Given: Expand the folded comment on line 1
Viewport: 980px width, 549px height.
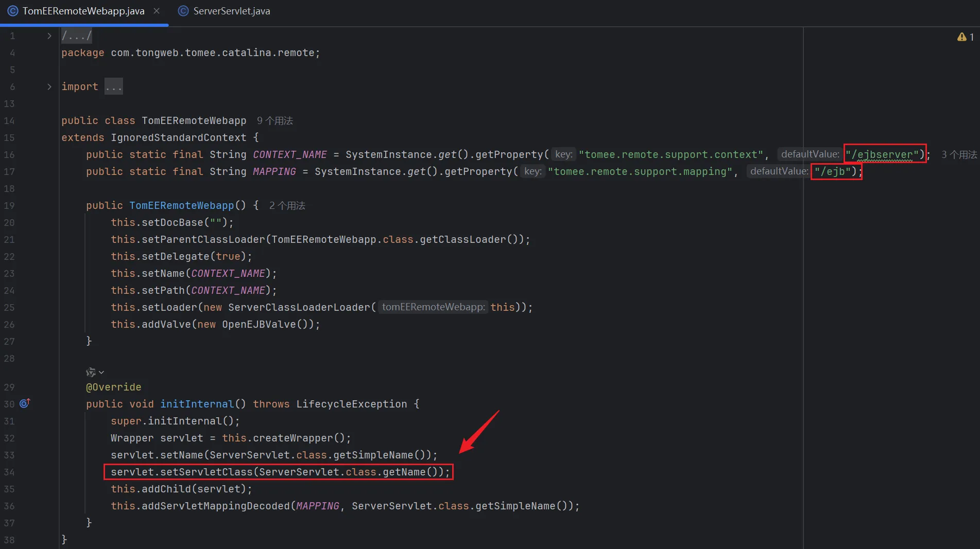Looking at the screenshot, I should [x=49, y=36].
